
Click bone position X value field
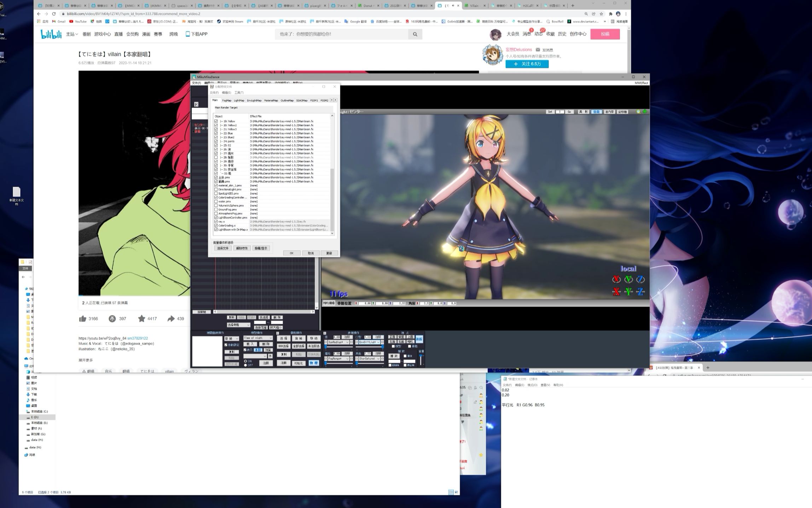pyautogui.click(x=365, y=303)
